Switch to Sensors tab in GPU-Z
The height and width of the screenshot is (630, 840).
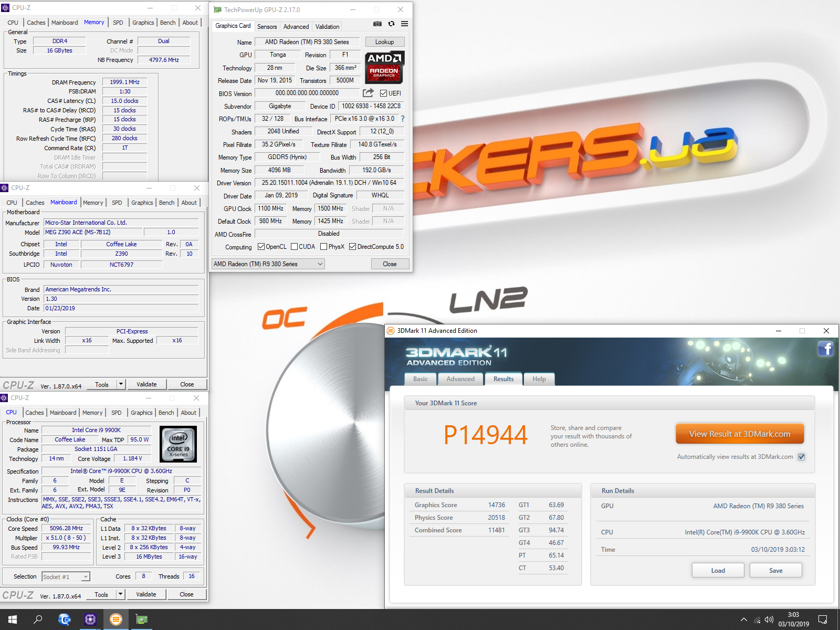coord(267,27)
